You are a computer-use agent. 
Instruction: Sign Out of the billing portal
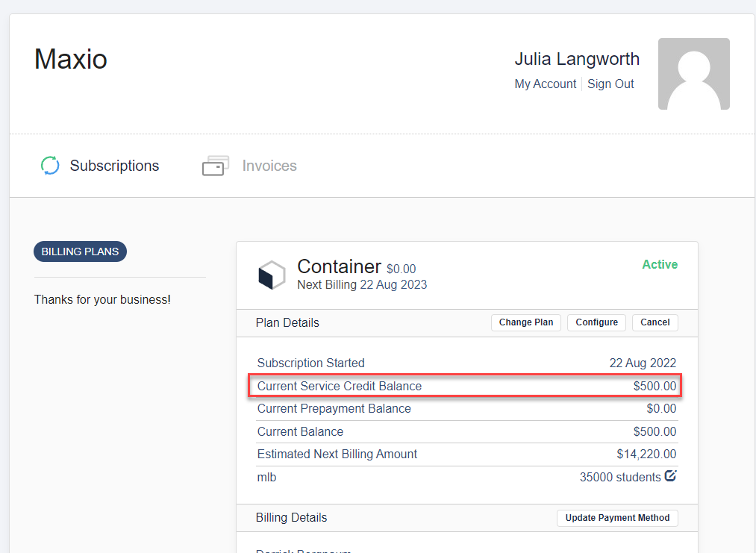tap(610, 84)
